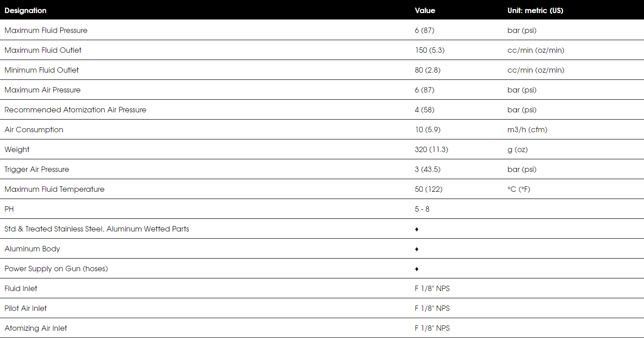Select the Atomizing Air Inlet value
This screenshot has width=644, height=338.
pos(432,328)
